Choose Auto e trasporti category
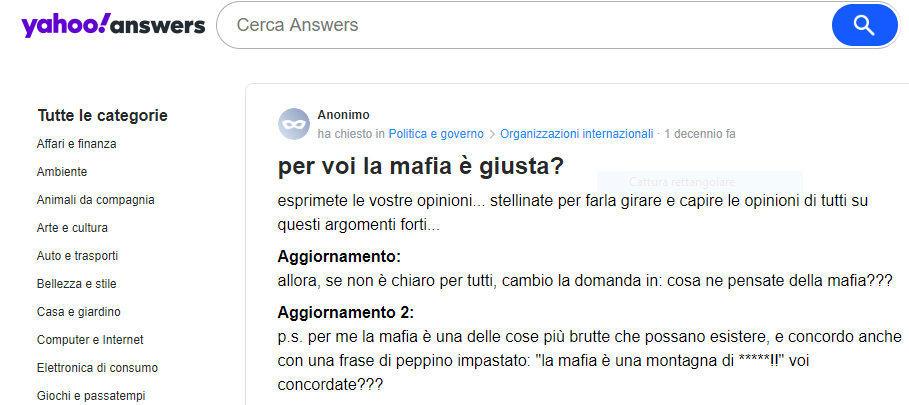The image size is (909, 405). click(77, 256)
